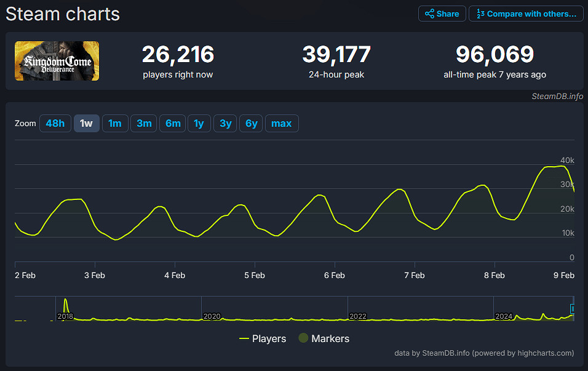Image resolution: width=588 pixels, height=371 pixels.
Task: Click the Share button
Action: click(x=442, y=14)
